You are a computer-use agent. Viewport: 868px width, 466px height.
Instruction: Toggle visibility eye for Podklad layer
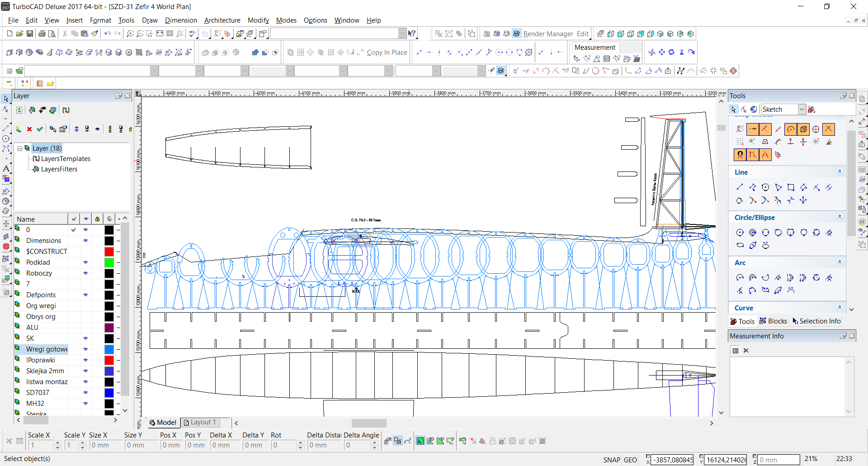(86, 262)
